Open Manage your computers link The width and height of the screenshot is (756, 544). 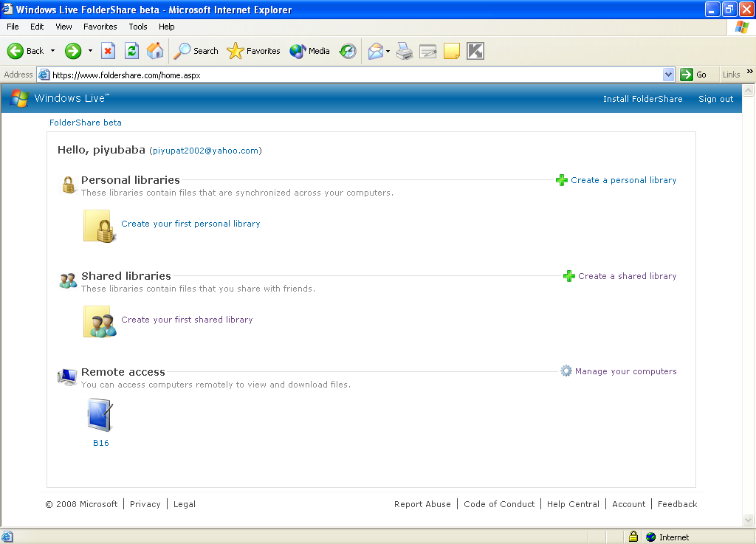pos(626,371)
